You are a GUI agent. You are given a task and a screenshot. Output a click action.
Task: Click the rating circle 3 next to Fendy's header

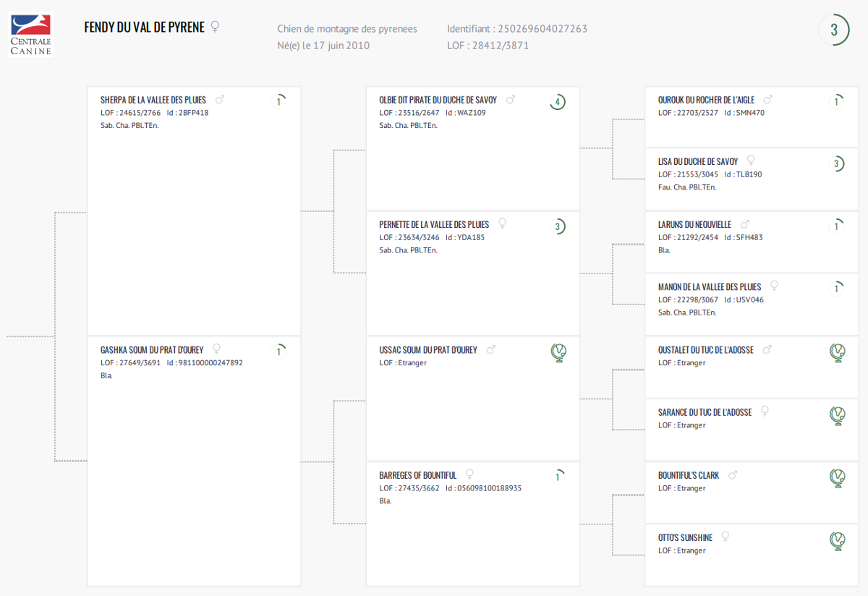click(x=834, y=30)
